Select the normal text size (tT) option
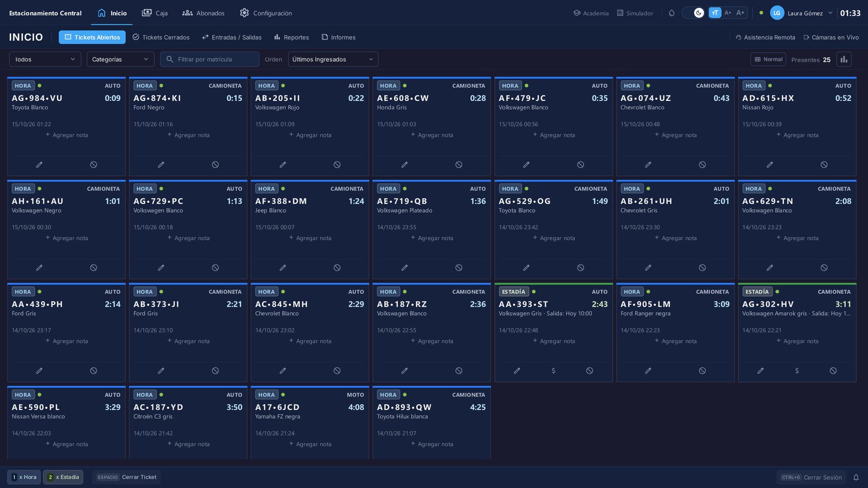Viewport: 868px width, 488px height. (715, 13)
